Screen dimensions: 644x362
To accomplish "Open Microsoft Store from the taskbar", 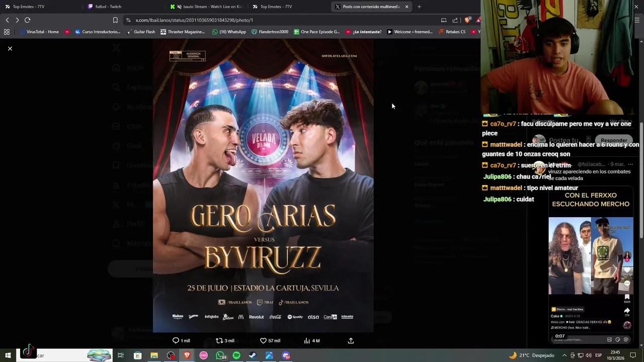I will pos(137,355).
